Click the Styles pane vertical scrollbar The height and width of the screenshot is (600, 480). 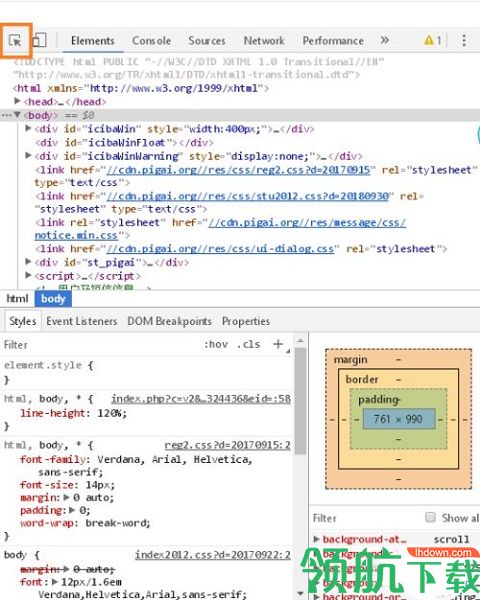[301, 401]
